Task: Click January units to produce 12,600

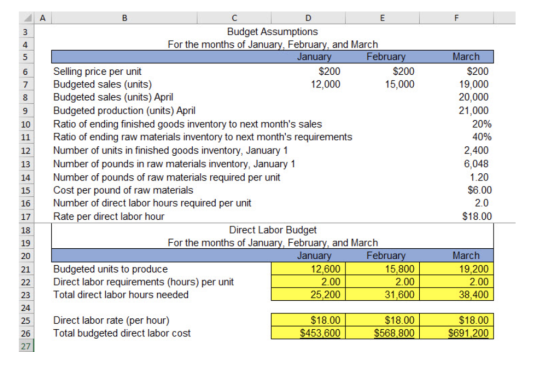Action: click(x=308, y=269)
